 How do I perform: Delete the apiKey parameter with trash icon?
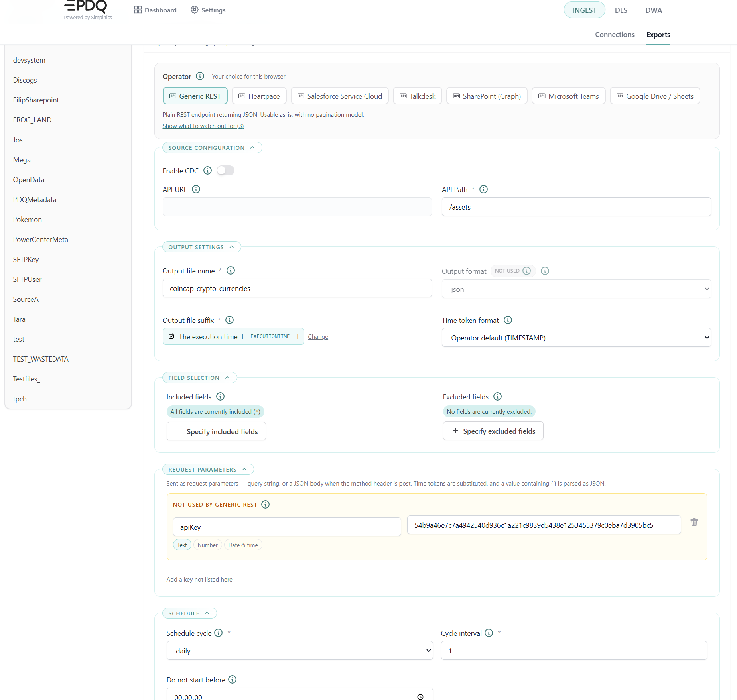(x=694, y=522)
